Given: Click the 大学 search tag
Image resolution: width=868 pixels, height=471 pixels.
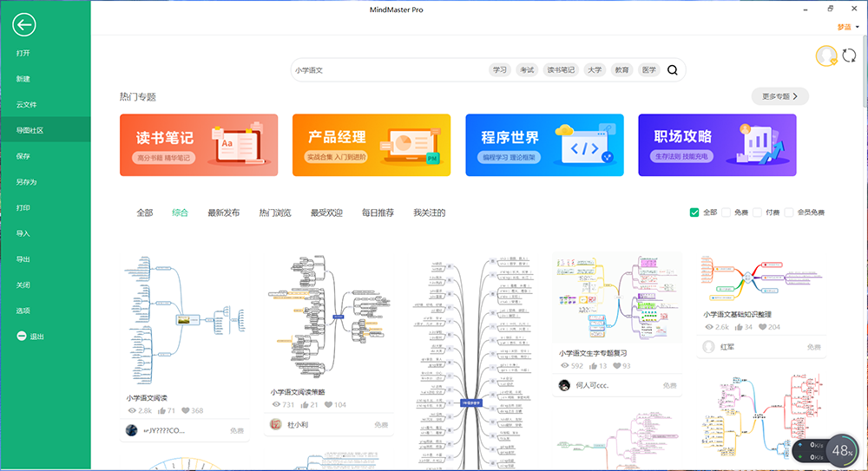Looking at the screenshot, I should [x=595, y=69].
